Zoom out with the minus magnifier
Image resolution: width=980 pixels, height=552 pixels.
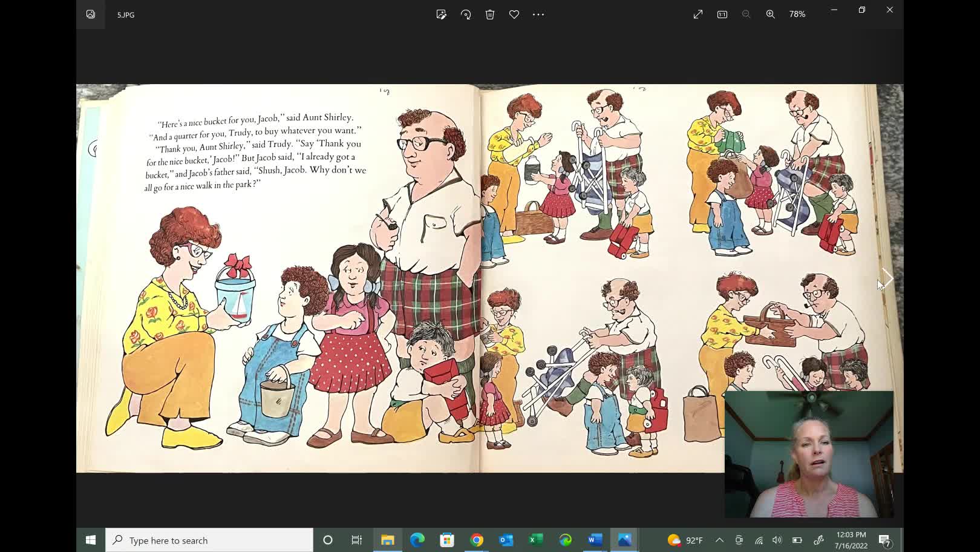coord(746,15)
